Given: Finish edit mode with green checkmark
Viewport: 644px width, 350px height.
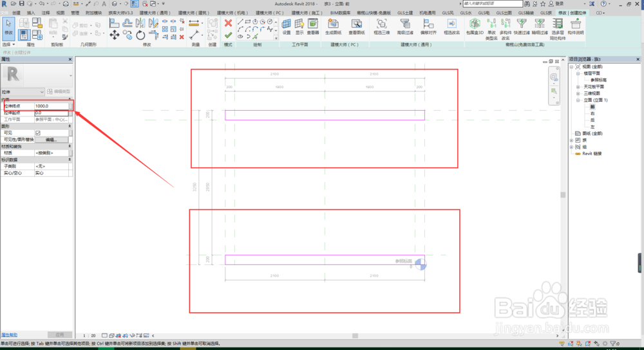Looking at the screenshot, I should coord(229,35).
